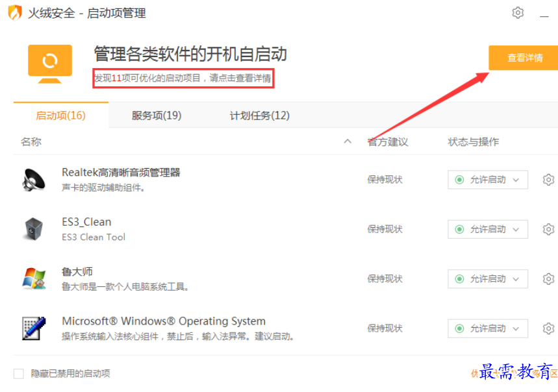Viewport: 558px width, 392px height.
Task: Expand 允许启动 dropdown for ES3_Clean
Action: [x=488, y=229]
